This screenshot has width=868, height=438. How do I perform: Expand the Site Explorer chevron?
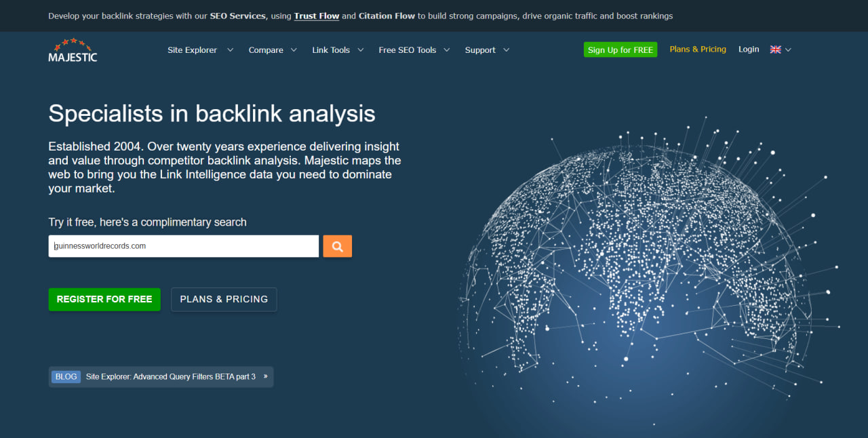(230, 50)
